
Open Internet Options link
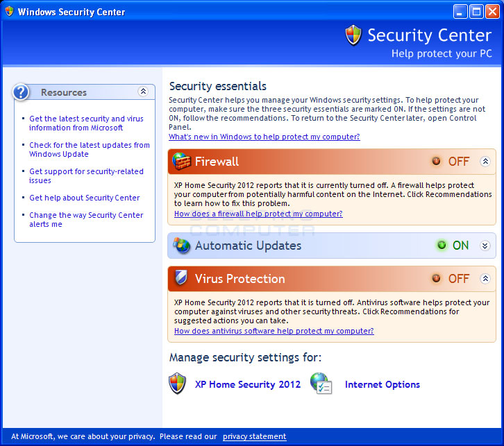pos(383,384)
